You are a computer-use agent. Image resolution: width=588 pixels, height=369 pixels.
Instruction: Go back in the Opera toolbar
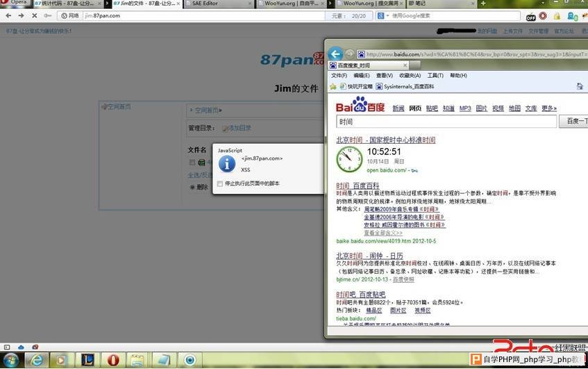tap(8, 16)
